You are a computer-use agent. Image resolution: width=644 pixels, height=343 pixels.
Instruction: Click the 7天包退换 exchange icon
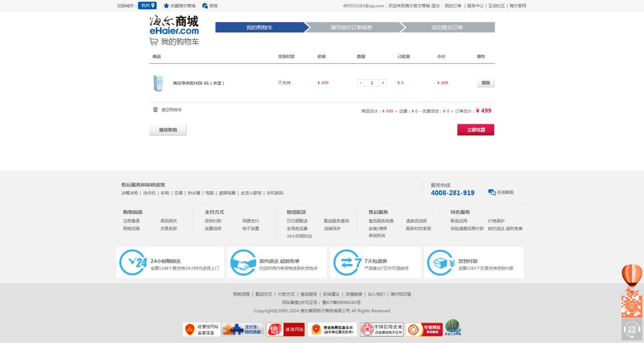tap(347, 262)
